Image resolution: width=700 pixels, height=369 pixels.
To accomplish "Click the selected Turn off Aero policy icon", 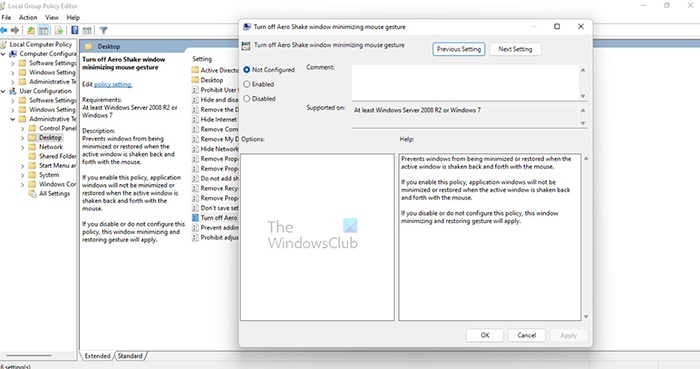I will (195, 218).
